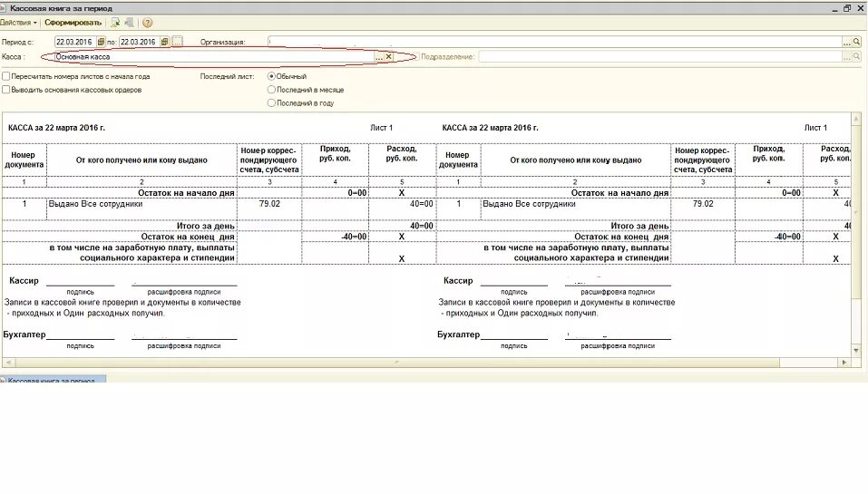
Task: Click right КАССА за 22 марта 2016 г. heading
Action: [x=490, y=128]
